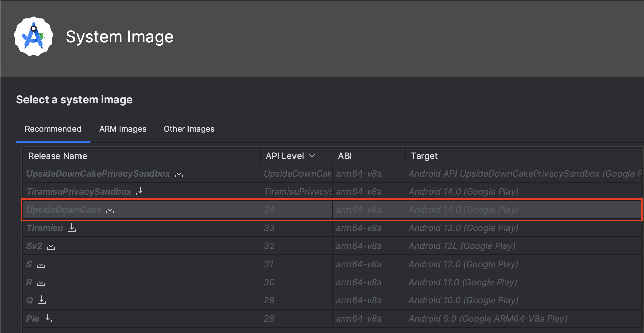Download the release Q image
The width and height of the screenshot is (644, 333).
click(42, 300)
